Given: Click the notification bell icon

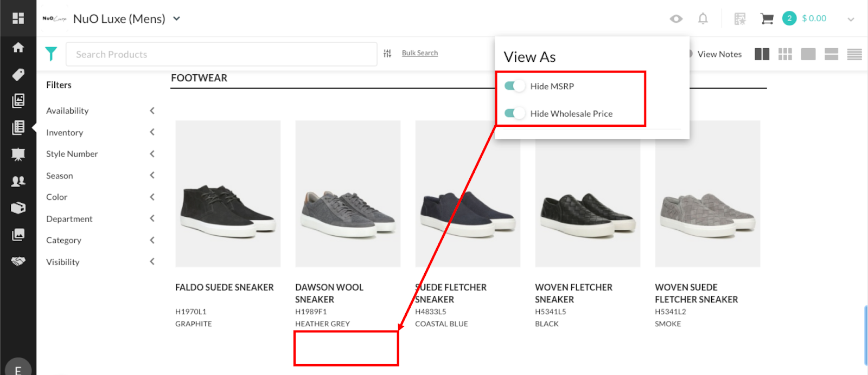Looking at the screenshot, I should pos(703,19).
